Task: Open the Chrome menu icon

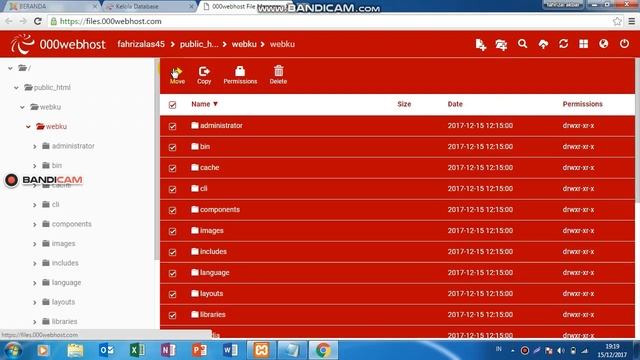Action: (631, 21)
